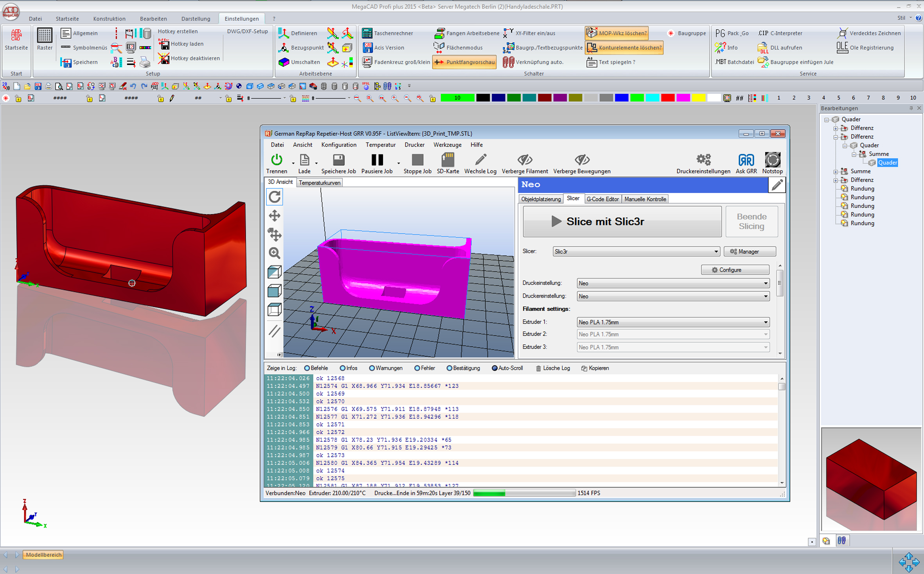Screen dimensions: 924x574
Task: Open the Slicer selection dropdown
Action: (x=636, y=251)
